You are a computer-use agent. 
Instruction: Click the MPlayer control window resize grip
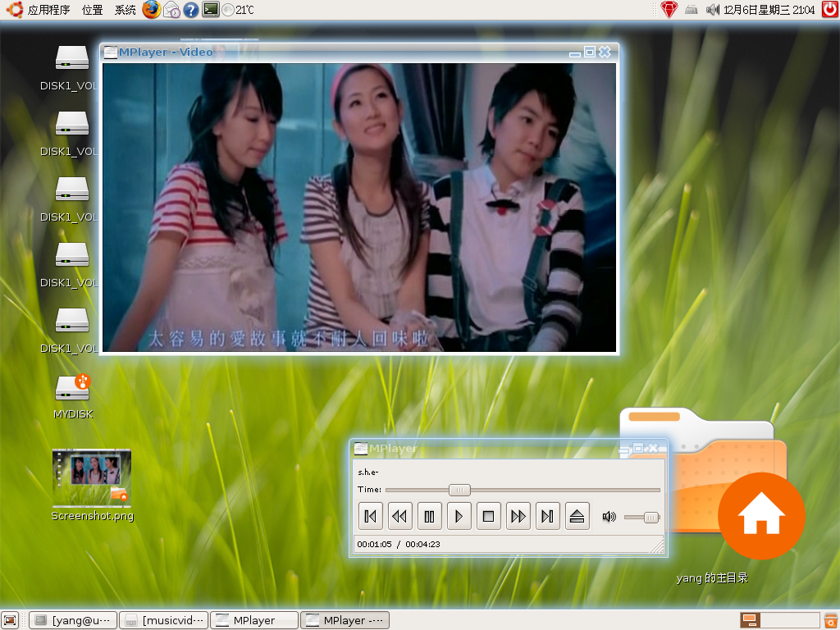click(x=657, y=546)
